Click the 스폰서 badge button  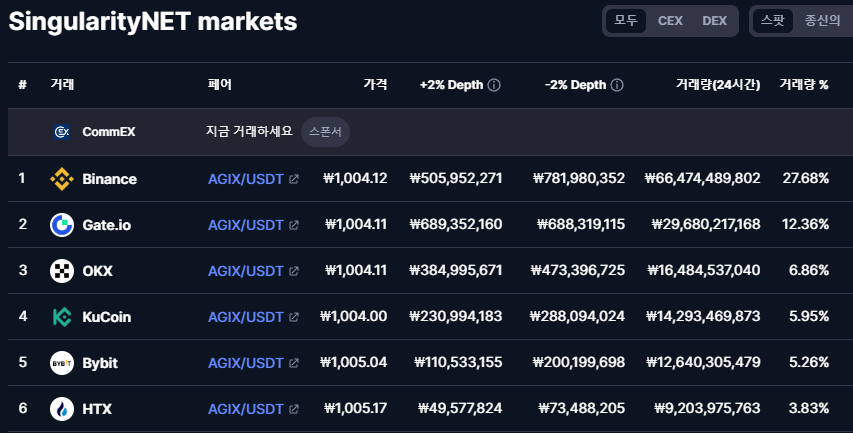point(325,132)
